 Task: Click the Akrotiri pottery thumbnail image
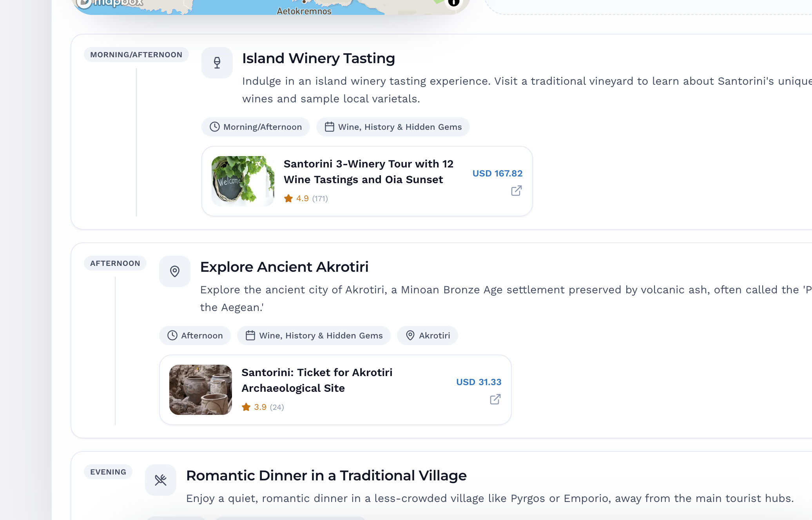pos(201,390)
